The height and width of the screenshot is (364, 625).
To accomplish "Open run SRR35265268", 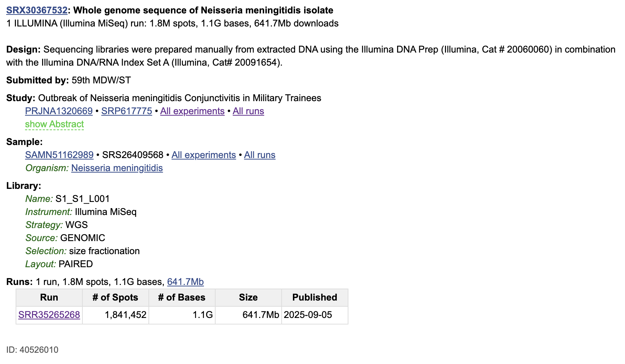I will [x=49, y=315].
